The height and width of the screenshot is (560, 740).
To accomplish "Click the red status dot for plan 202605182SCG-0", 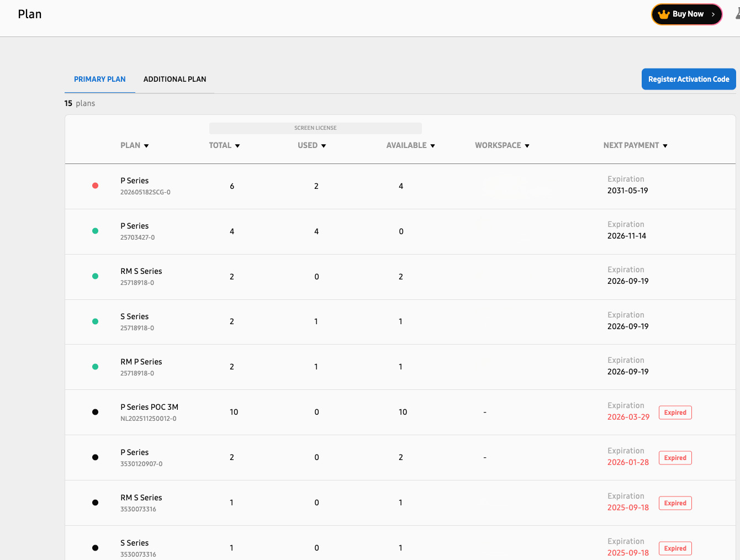I will pos(95,186).
